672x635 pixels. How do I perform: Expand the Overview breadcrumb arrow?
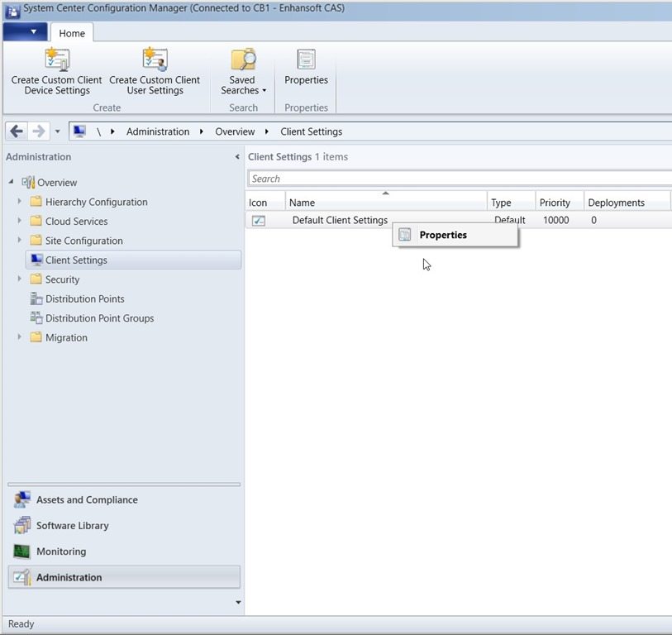click(267, 131)
